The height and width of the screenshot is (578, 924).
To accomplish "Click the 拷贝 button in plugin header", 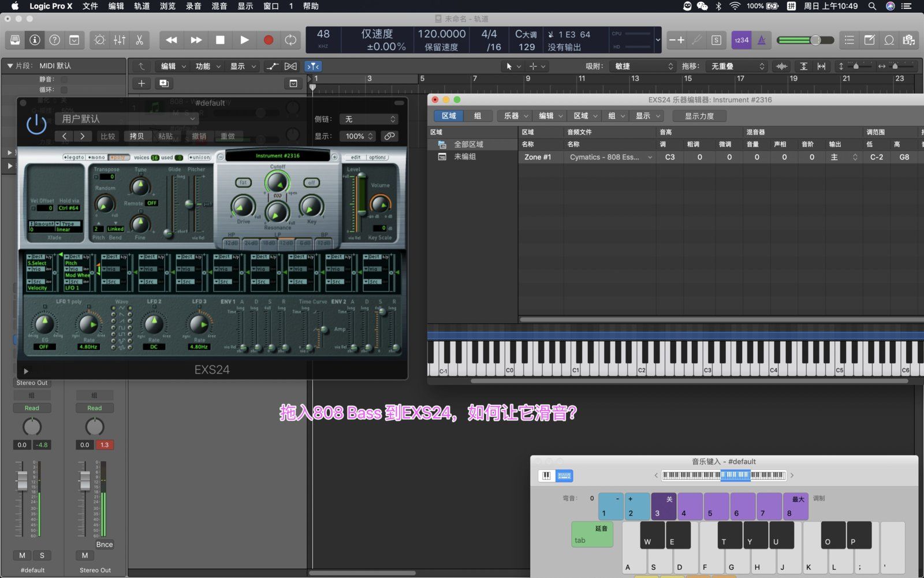I will (137, 136).
